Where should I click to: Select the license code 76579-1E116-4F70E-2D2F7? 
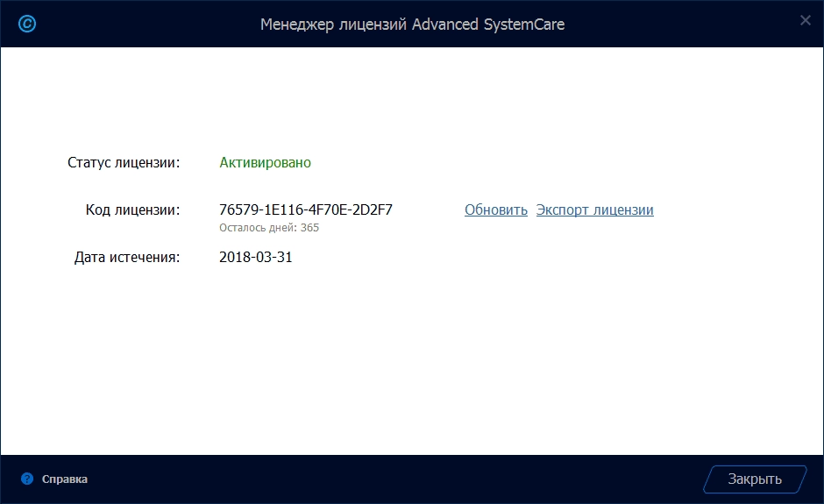tap(306, 209)
